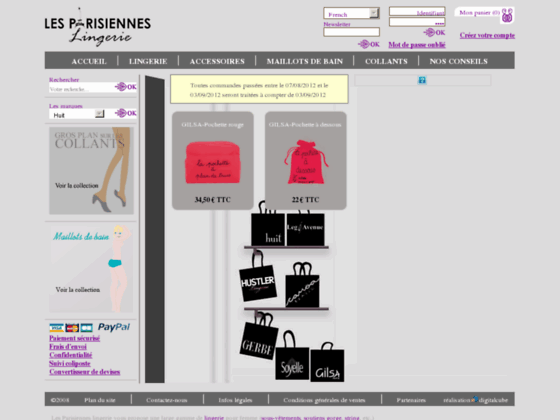
Task: Open the Collants menu
Action: (386, 61)
